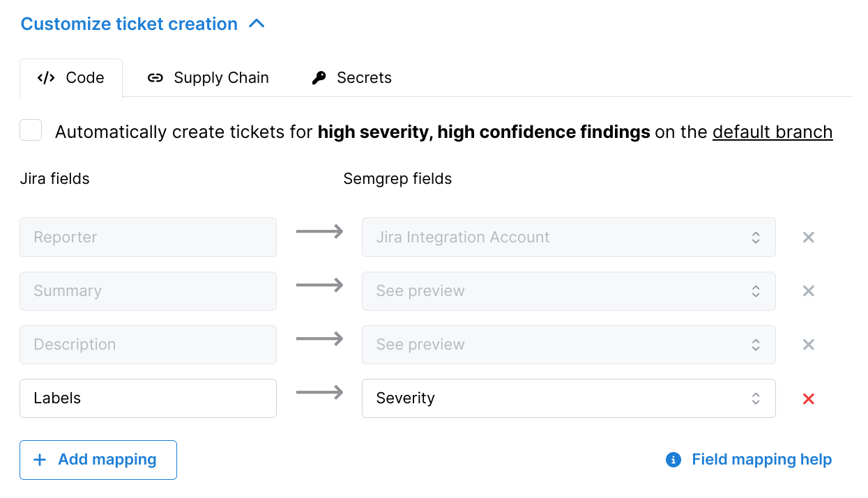Open the See preview dropdown for Summary
The height and width of the screenshot is (498, 868).
click(755, 290)
